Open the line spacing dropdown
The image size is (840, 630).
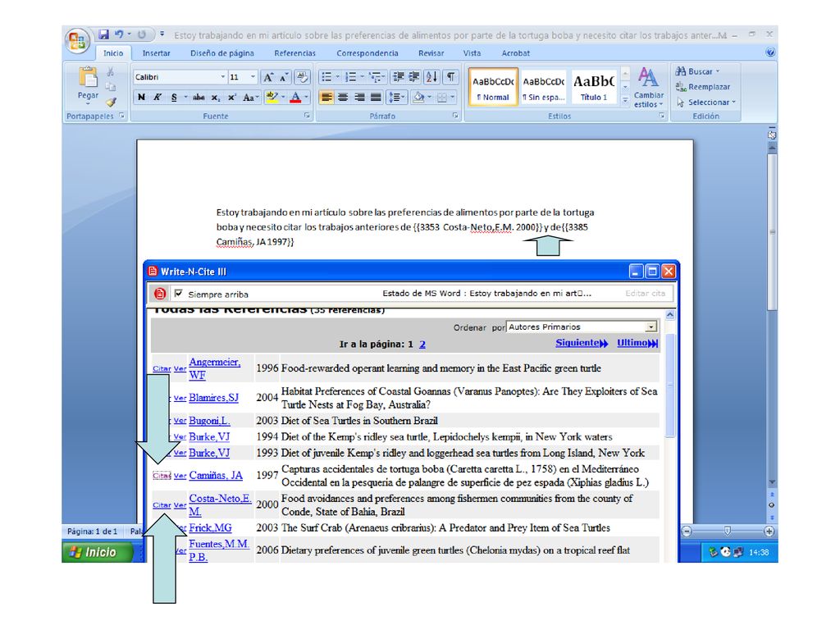[396, 97]
